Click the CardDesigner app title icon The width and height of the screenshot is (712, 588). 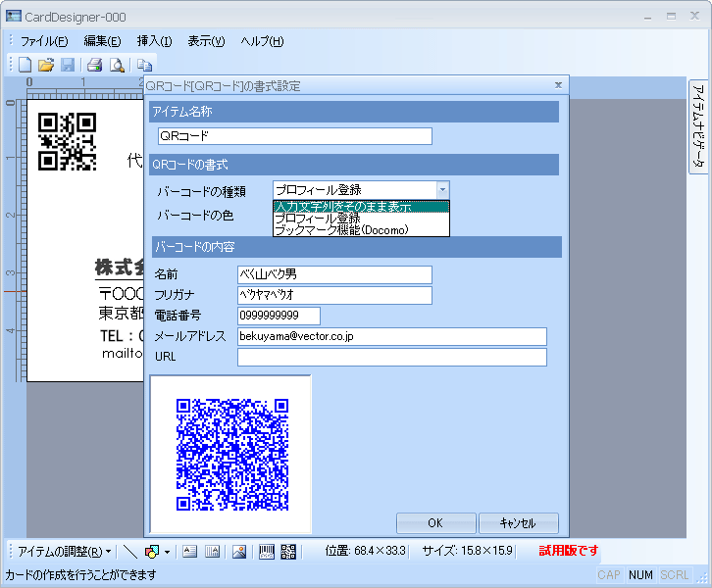click(x=13, y=17)
